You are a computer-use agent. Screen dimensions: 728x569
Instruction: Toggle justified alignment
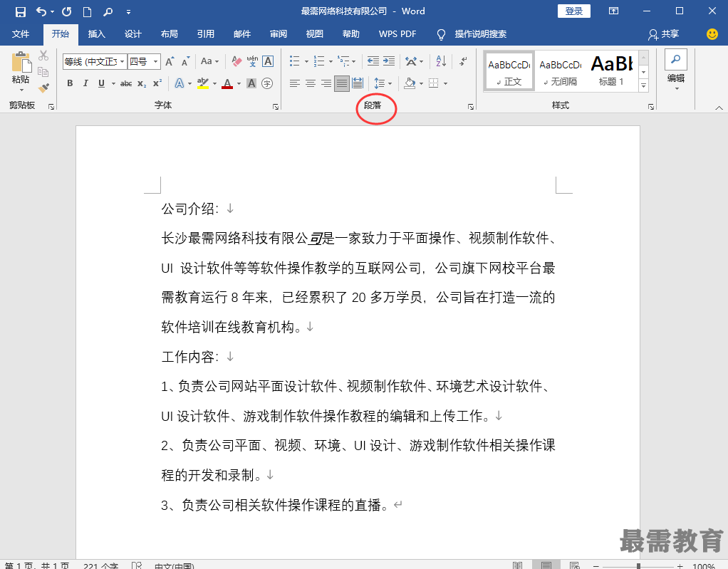point(342,83)
